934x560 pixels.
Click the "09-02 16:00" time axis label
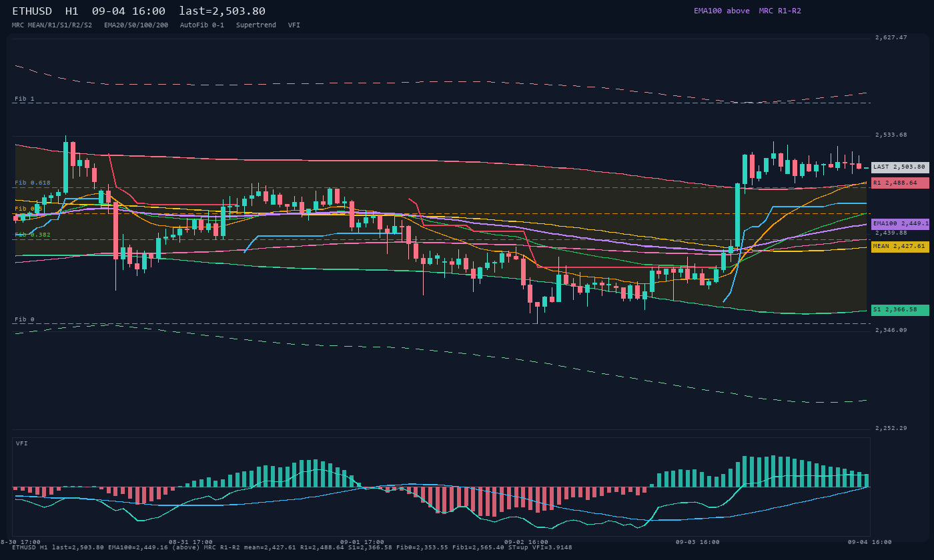(x=526, y=542)
